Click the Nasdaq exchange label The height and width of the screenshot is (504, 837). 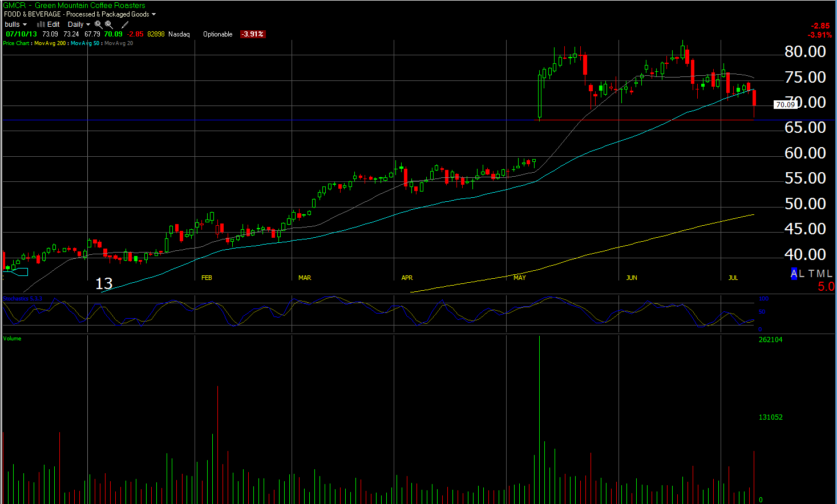coord(179,34)
